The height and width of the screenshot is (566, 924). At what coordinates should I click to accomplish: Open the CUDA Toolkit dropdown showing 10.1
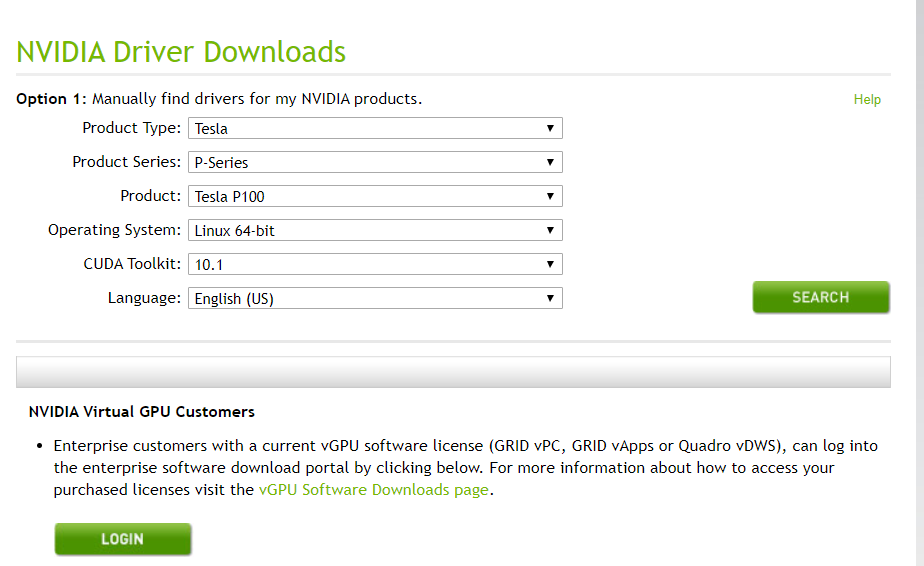(x=375, y=264)
